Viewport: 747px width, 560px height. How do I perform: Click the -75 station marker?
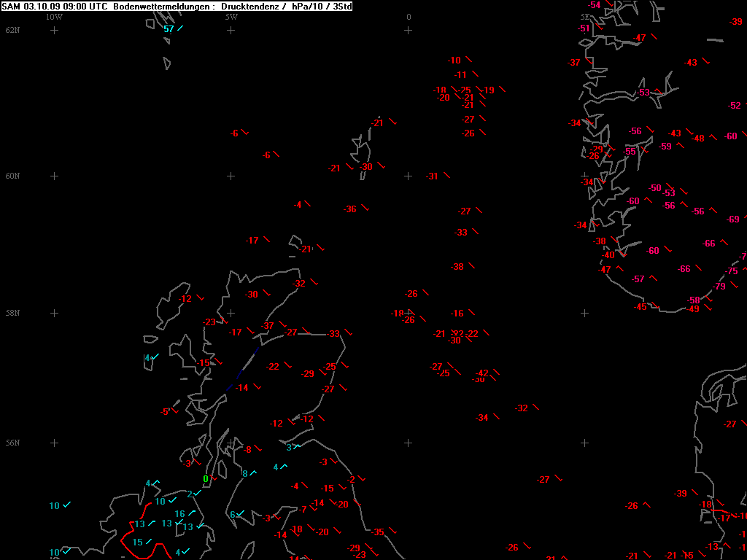coord(732,271)
